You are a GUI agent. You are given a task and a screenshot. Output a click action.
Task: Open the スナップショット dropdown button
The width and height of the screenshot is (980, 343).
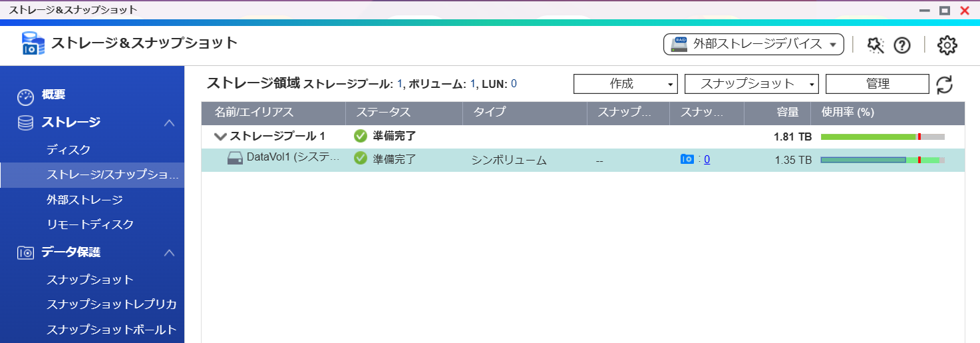(x=751, y=84)
